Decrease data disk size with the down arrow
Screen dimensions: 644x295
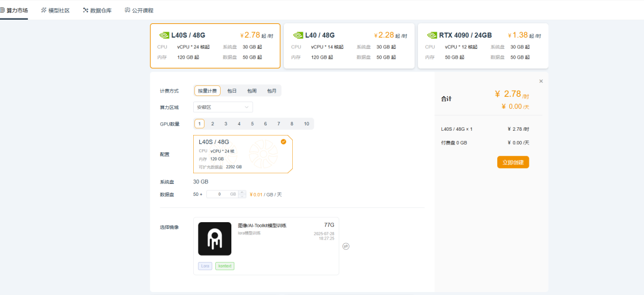tap(241, 196)
